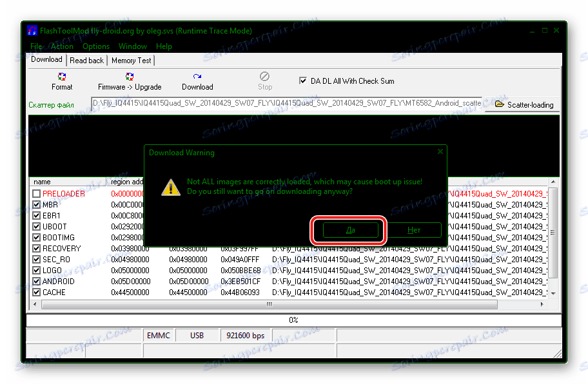The image size is (588, 384).
Task: Click the USB status bar cell
Action: 197,335
